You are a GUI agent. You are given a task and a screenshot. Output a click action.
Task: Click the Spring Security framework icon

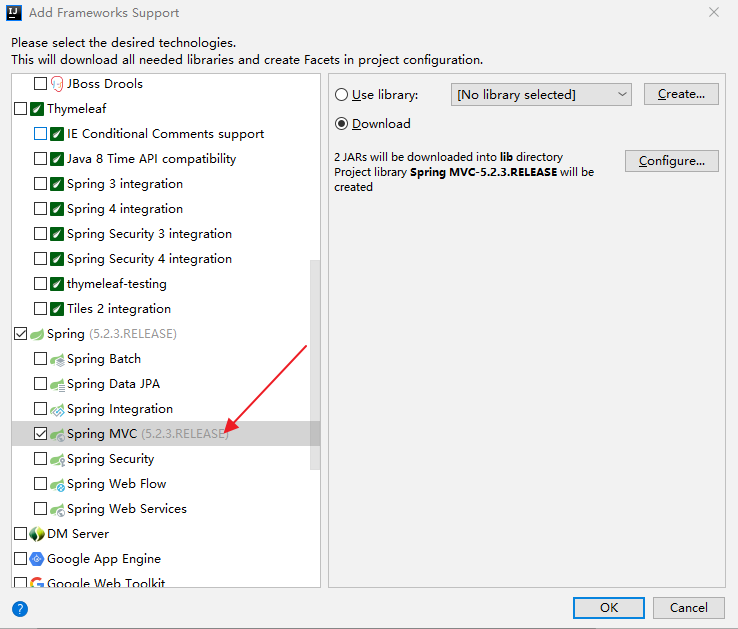coord(57,460)
